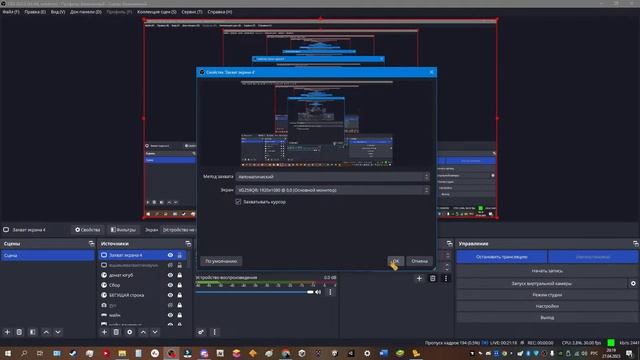Screen dimensions: 640x360
Task: Stop streaming with Остановить трансляцию button
Action: pyautogui.click(x=502, y=257)
